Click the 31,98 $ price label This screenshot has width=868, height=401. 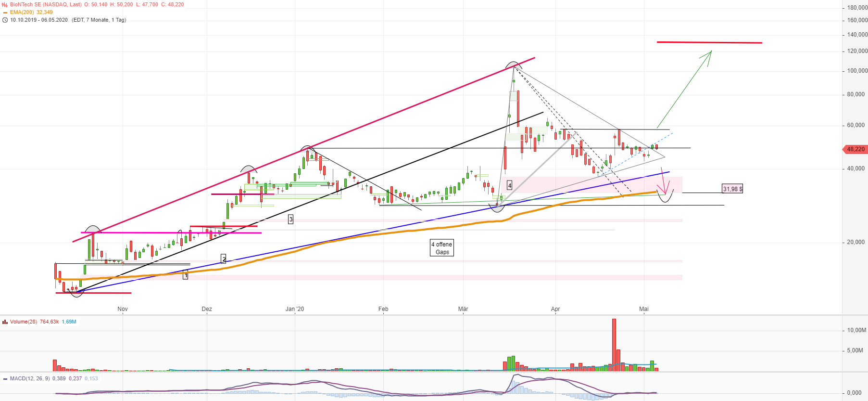pyautogui.click(x=732, y=189)
